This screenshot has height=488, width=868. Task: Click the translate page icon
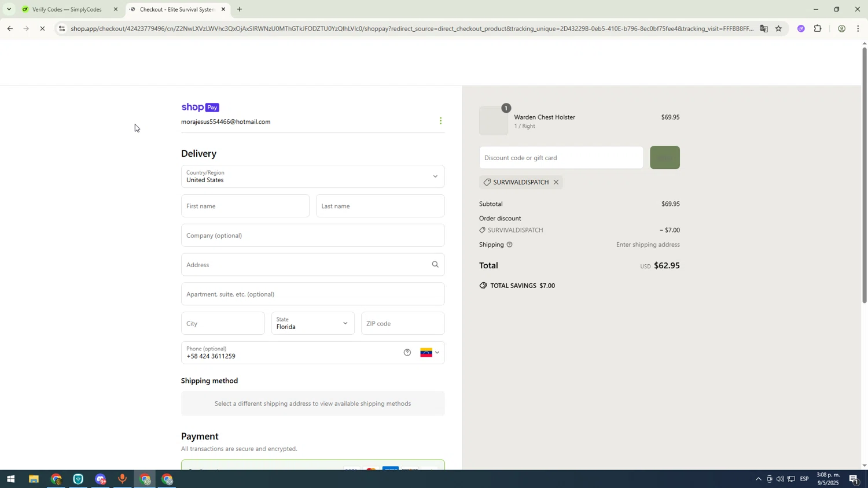pos(764,28)
